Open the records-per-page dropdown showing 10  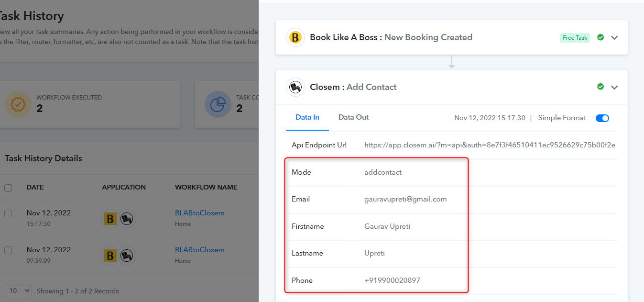tap(18, 291)
